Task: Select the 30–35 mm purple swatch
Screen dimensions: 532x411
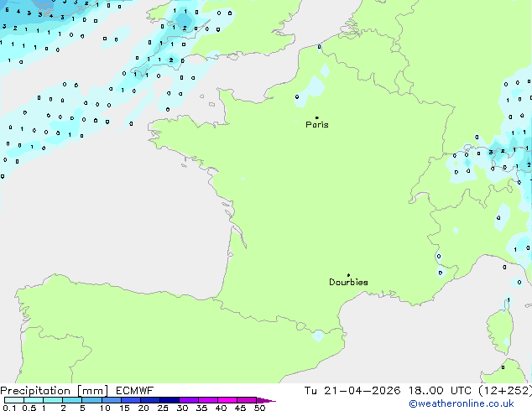Action: click(189, 400)
